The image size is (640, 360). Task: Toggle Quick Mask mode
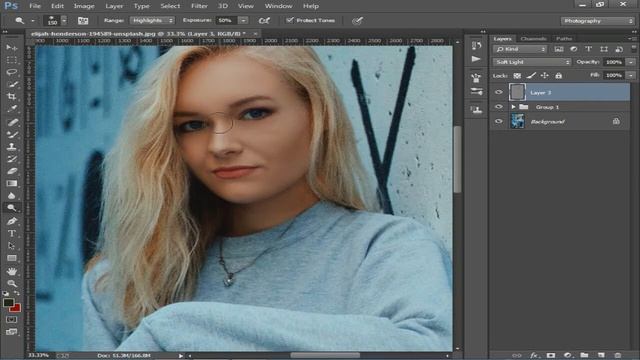[x=11, y=320]
